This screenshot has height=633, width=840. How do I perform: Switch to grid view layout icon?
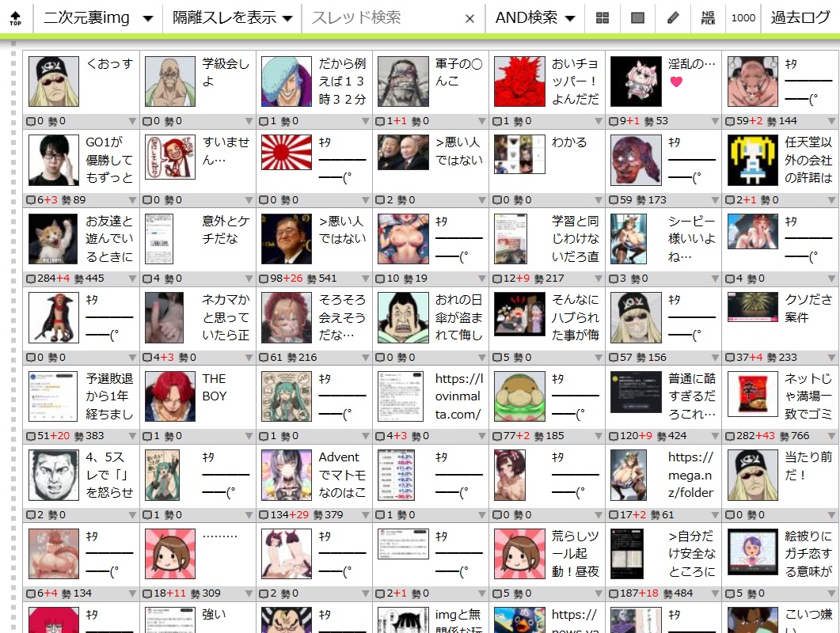coord(602,18)
